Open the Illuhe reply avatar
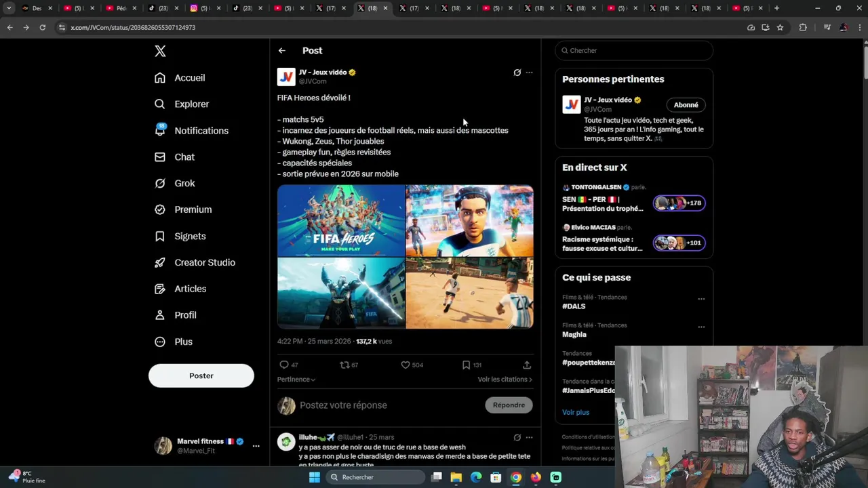Screen dimensions: 868x488 286,442
